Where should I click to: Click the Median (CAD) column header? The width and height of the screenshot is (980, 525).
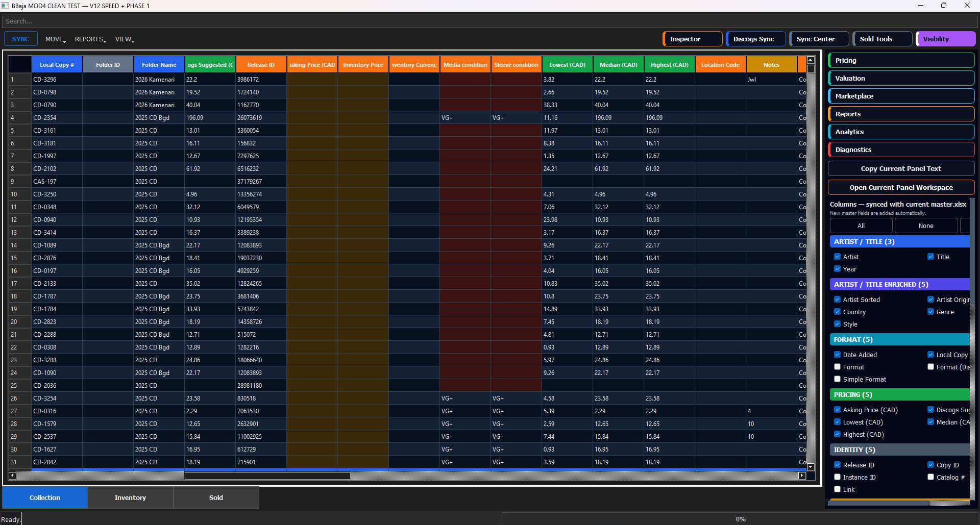click(x=618, y=65)
